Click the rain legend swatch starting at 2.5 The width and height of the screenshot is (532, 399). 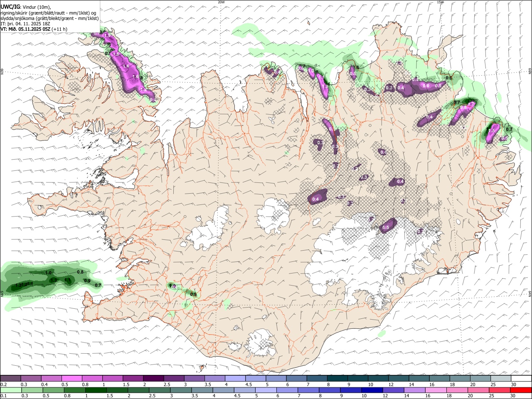[x=160, y=390]
